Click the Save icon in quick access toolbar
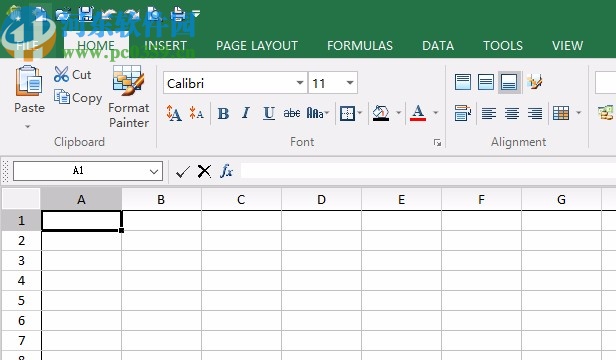The height and width of the screenshot is (360, 616). (85, 14)
